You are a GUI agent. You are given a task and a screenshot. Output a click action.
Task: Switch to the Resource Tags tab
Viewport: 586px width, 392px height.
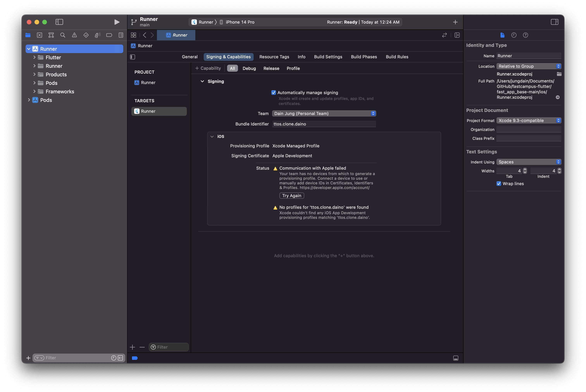(274, 57)
